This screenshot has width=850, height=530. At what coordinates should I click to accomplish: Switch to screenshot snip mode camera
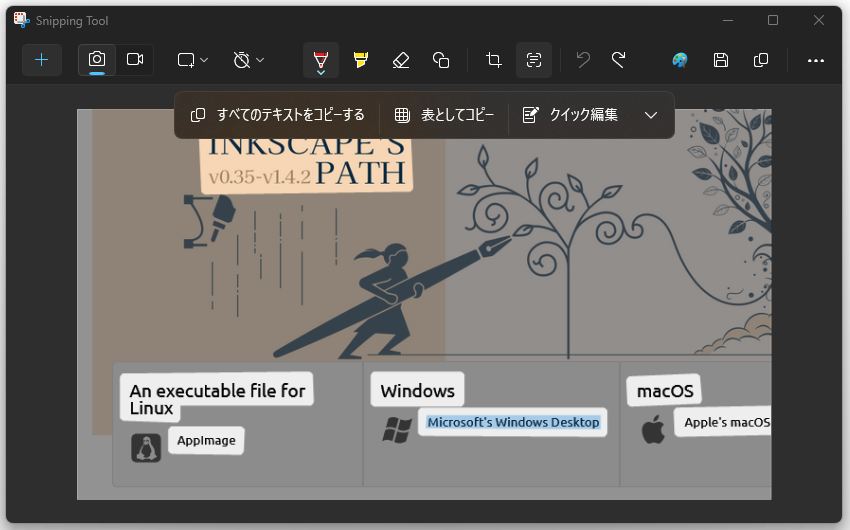click(97, 59)
